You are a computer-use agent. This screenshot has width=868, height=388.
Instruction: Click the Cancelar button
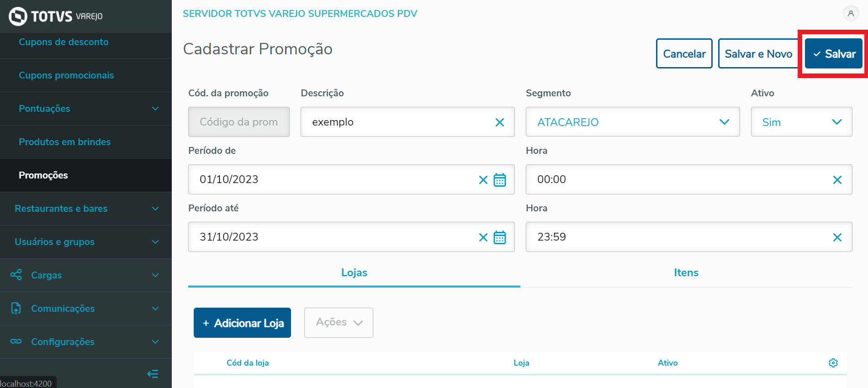(684, 54)
